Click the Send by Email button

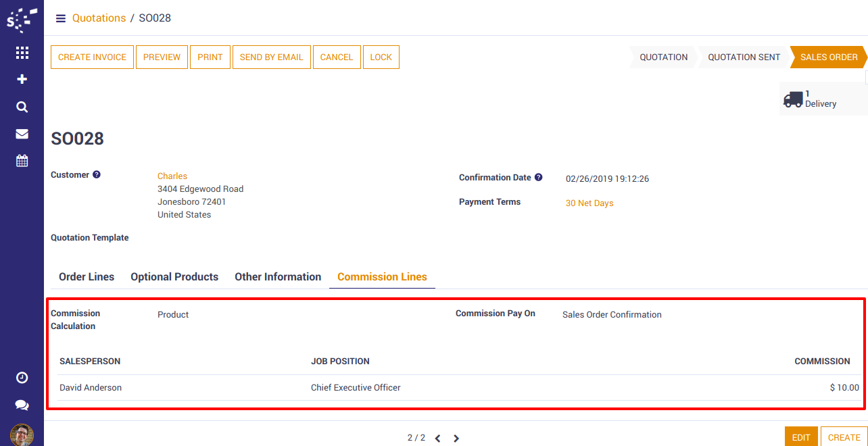pos(271,57)
